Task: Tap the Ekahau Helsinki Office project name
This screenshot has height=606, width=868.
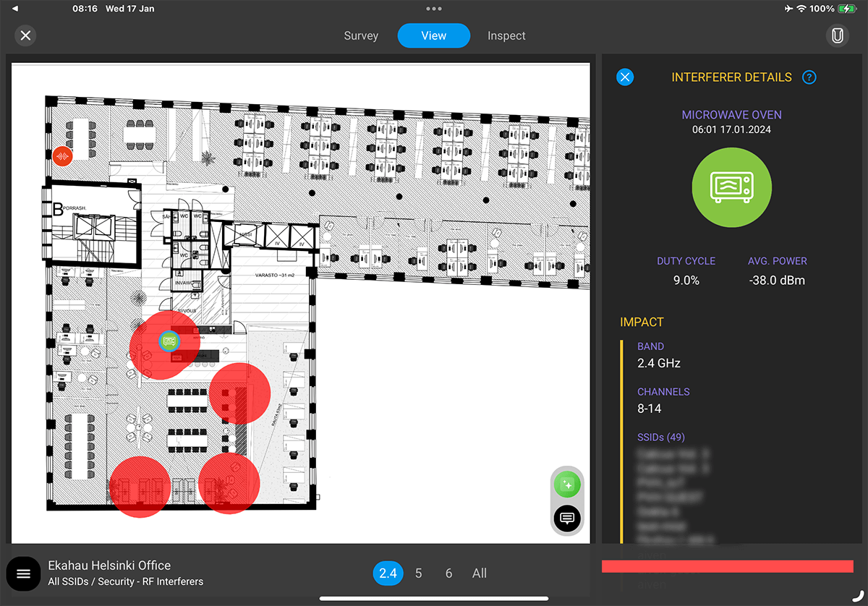Action: tap(109, 566)
